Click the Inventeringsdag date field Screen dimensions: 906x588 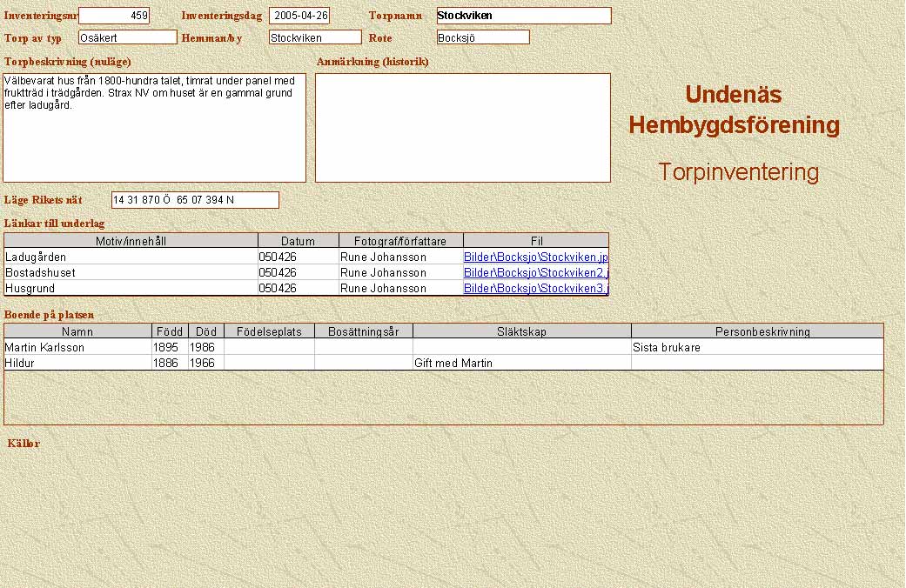click(x=299, y=16)
